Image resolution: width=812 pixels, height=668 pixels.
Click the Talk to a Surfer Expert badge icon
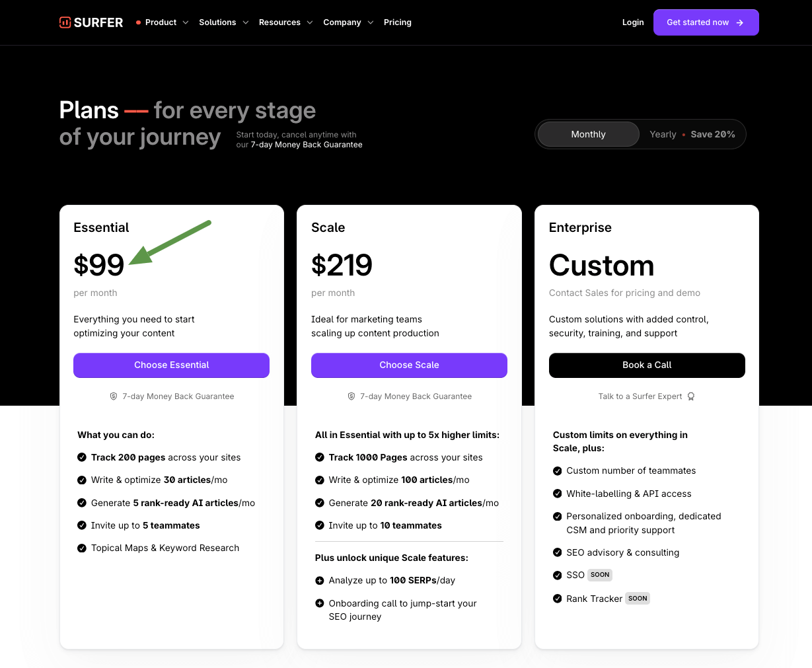point(691,396)
